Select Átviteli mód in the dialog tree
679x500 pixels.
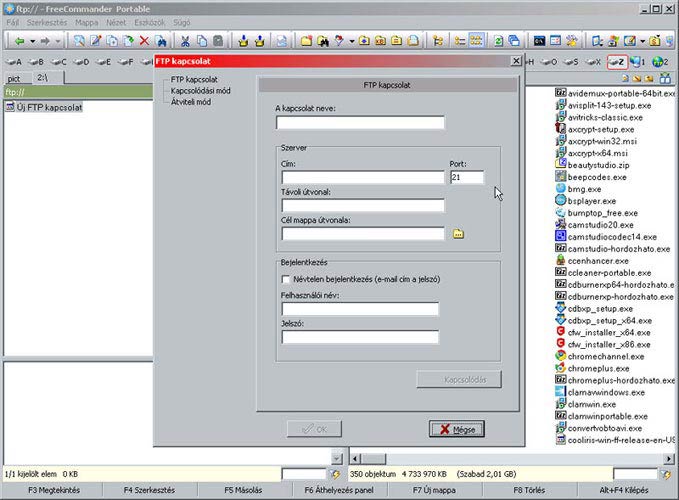[190, 101]
